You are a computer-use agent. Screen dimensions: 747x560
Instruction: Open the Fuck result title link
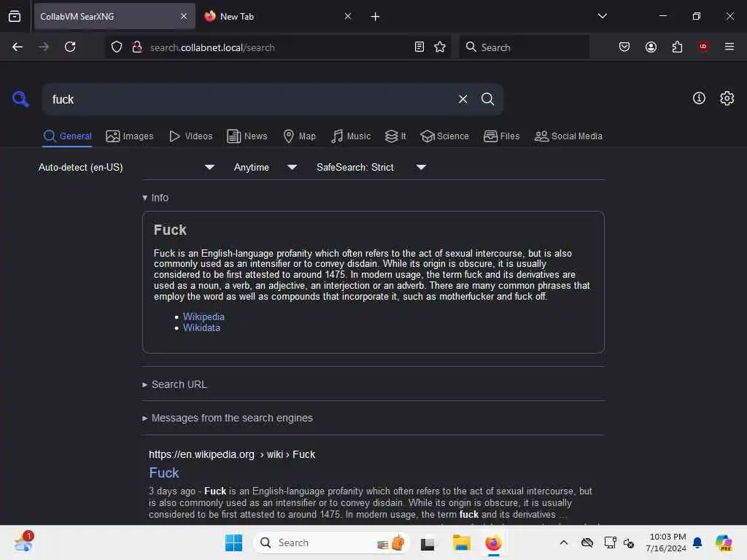[164, 472]
